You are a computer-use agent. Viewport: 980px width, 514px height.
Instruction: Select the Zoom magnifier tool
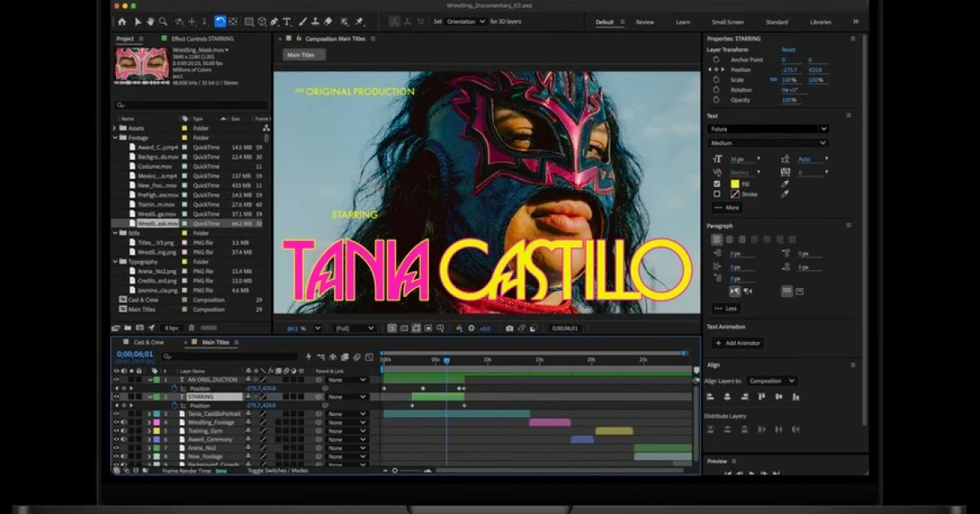coord(163,22)
